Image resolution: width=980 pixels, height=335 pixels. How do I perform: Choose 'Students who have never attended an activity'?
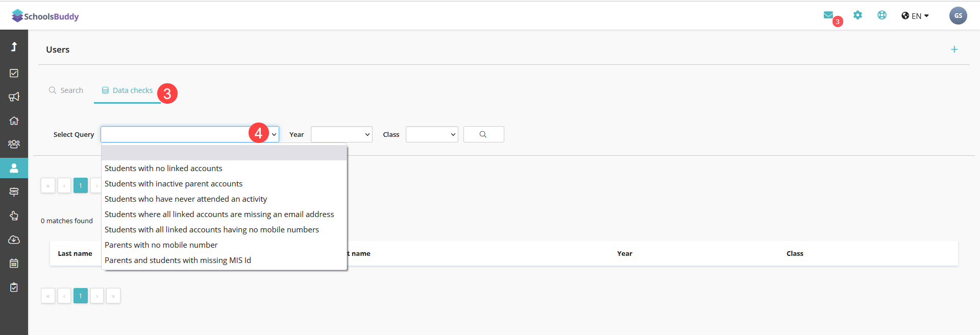tap(224, 199)
